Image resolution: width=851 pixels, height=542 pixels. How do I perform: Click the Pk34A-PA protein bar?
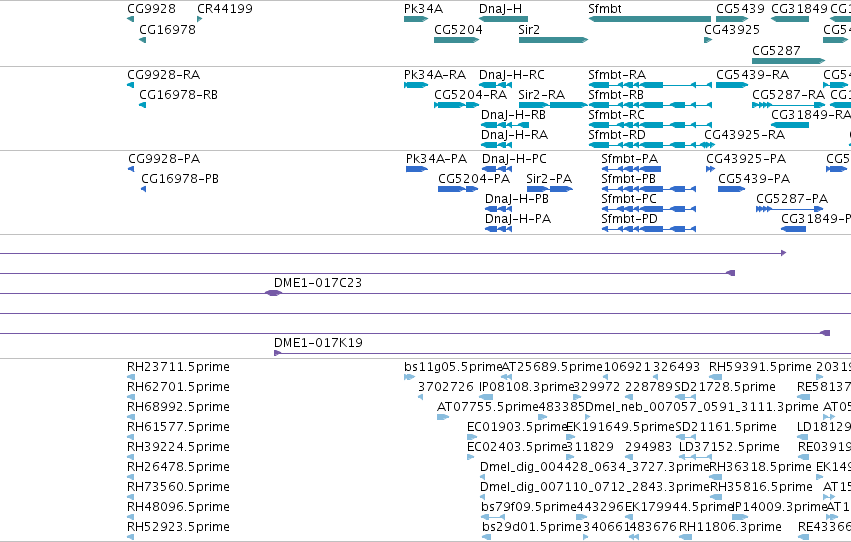tap(417, 169)
